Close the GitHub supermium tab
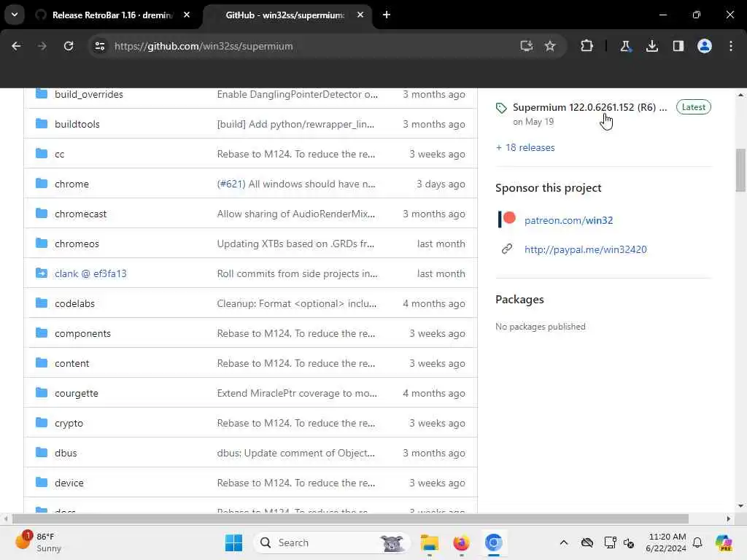The width and height of the screenshot is (747, 560). (x=360, y=15)
